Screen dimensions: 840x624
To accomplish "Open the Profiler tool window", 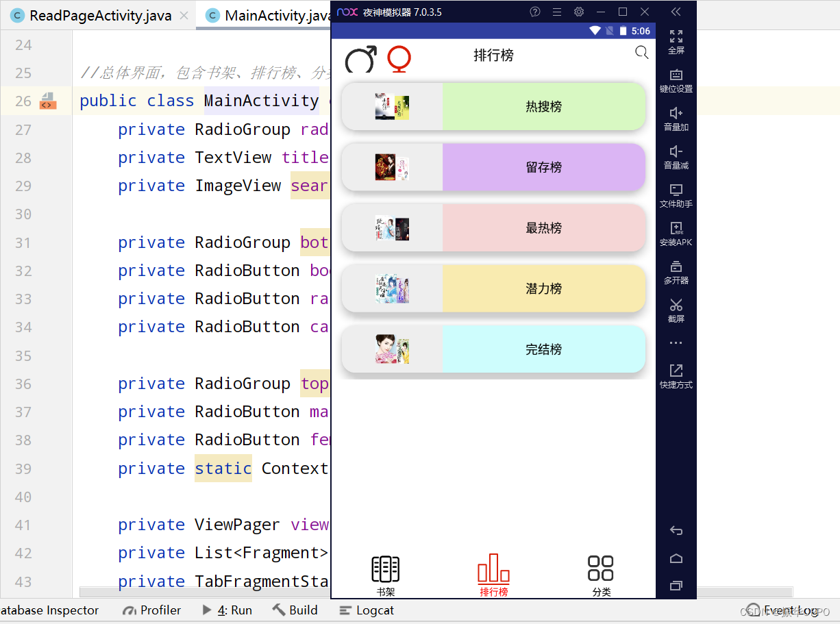I will 152,610.
